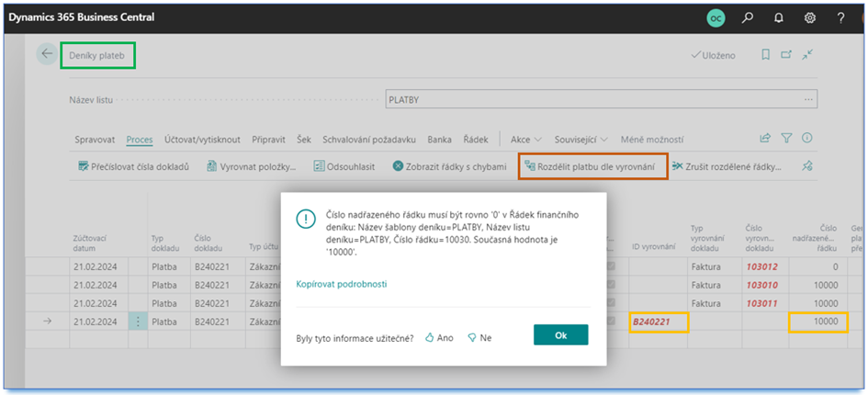Switch to the Účtovat/vytisknout tab
The image size is (868, 395).
click(x=202, y=140)
